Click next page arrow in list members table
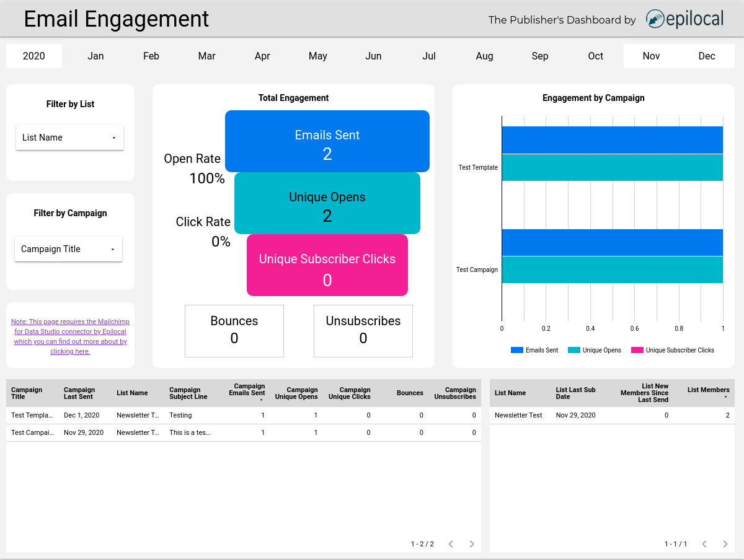 coord(725,543)
